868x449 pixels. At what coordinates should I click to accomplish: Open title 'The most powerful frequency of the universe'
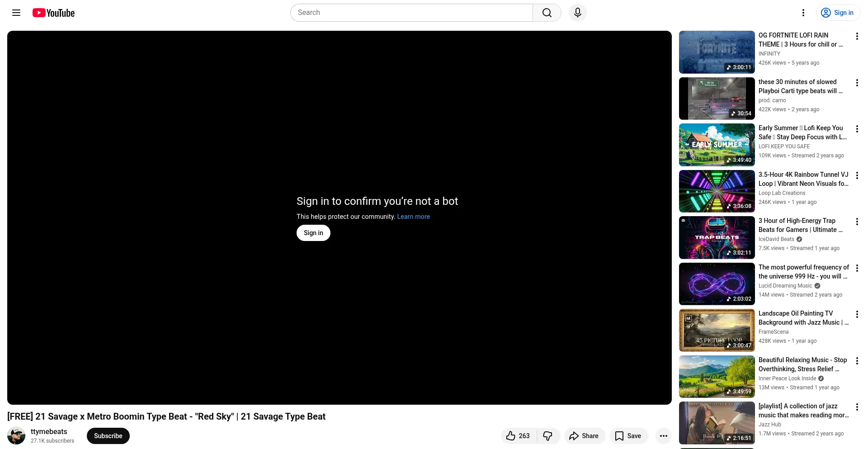(803, 272)
